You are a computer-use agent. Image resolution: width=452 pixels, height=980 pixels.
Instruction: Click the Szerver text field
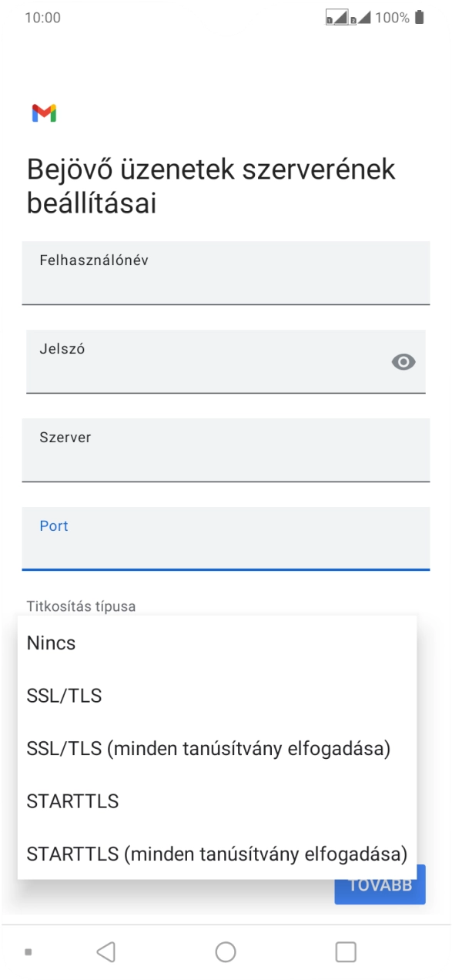[x=226, y=451]
